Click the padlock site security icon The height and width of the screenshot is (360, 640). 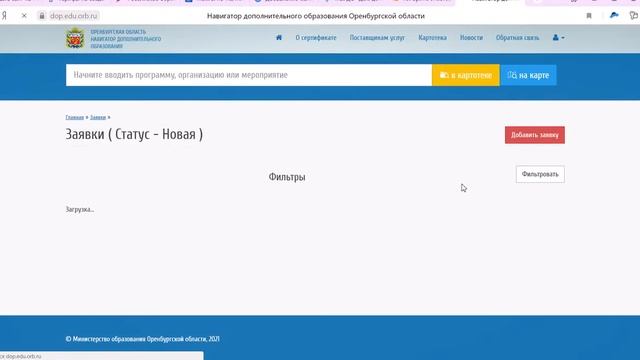pyautogui.click(x=42, y=16)
